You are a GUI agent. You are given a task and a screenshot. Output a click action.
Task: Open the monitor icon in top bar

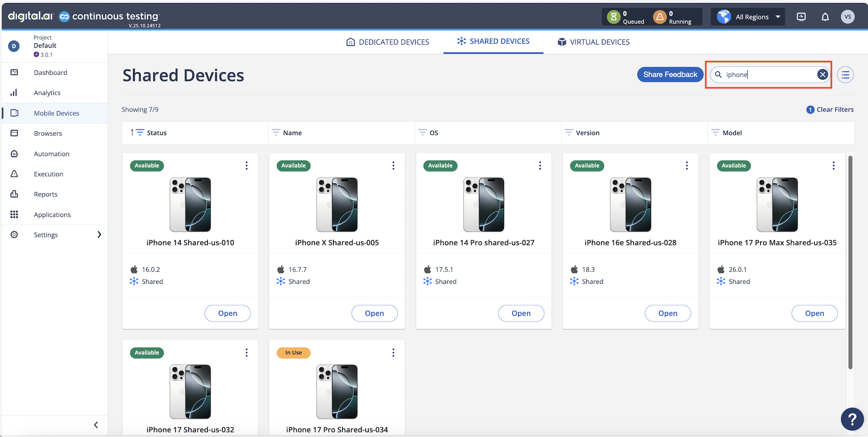(x=801, y=17)
